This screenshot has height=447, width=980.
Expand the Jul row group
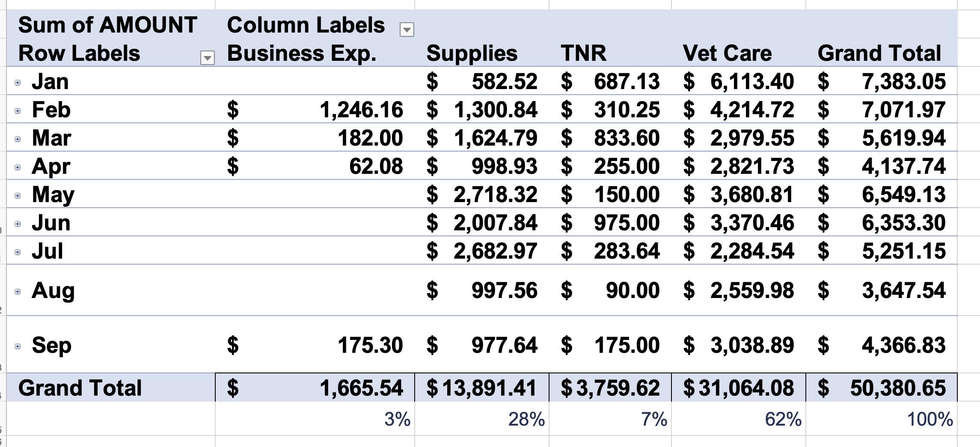coord(18,252)
